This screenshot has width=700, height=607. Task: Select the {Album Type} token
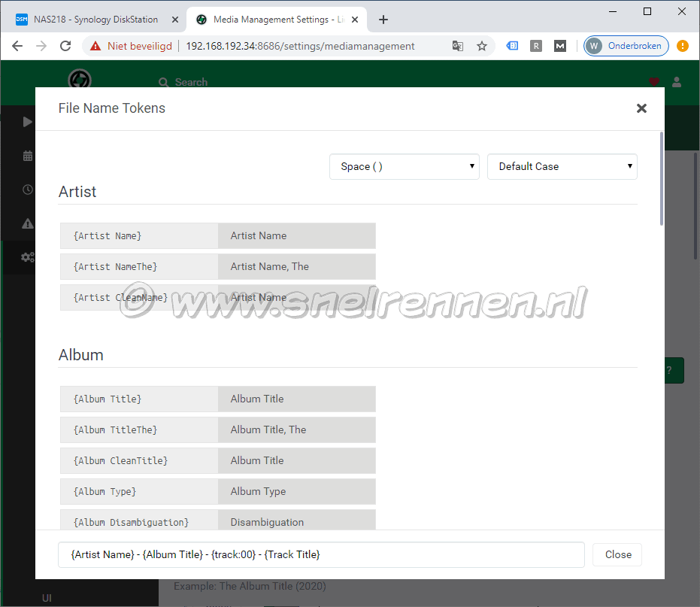click(139, 491)
